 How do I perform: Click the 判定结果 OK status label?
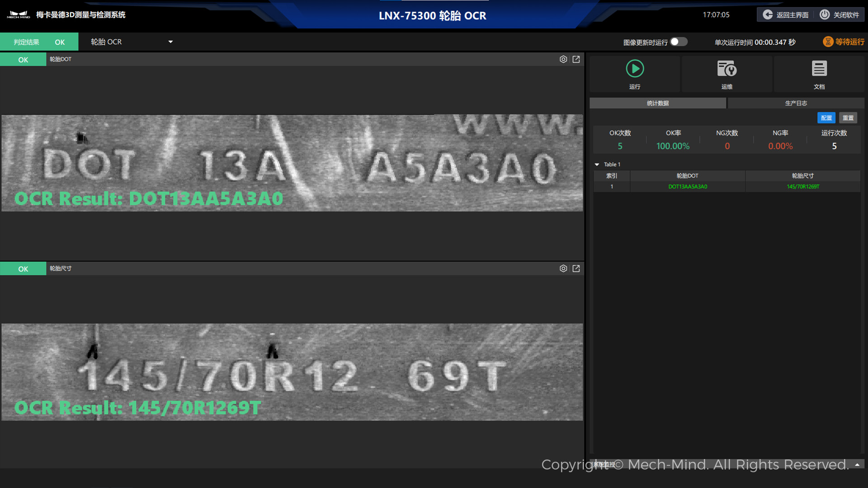click(x=39, y=42)
